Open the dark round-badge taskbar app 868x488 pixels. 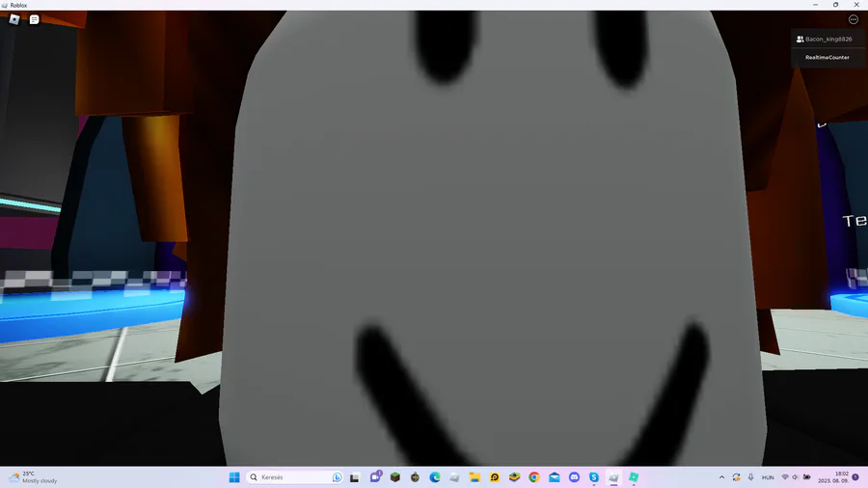415,477
